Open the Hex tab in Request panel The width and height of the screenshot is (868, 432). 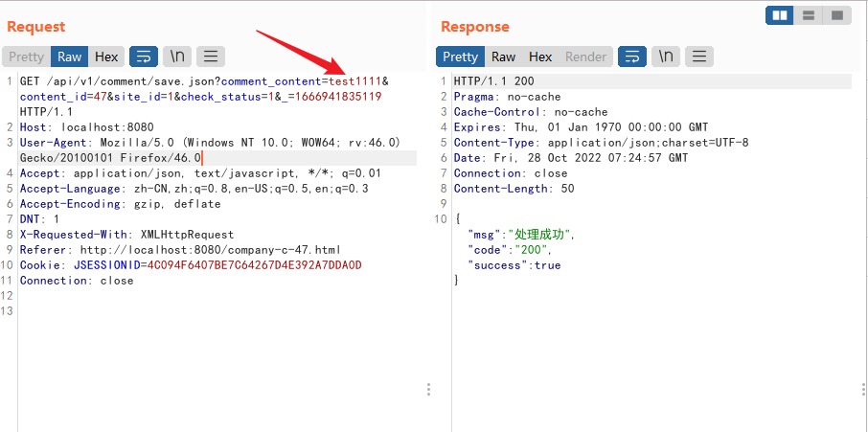click(x=106, y=57)
